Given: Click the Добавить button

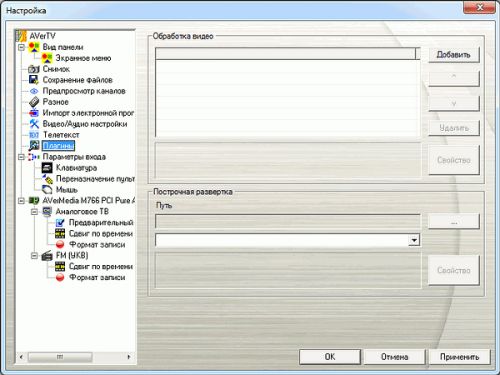Looking at the screenshot, I should [x=453, y=54].
